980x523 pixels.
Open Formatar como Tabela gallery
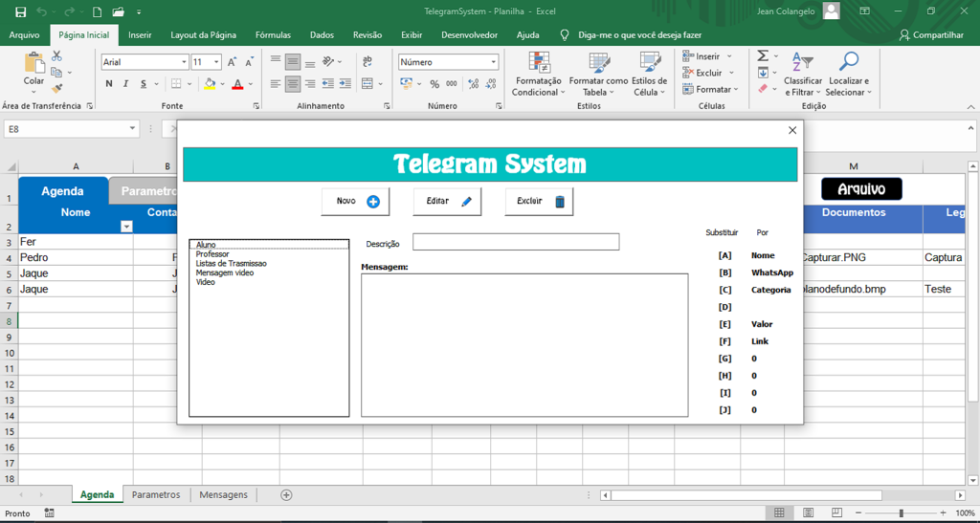coord(599,74)
